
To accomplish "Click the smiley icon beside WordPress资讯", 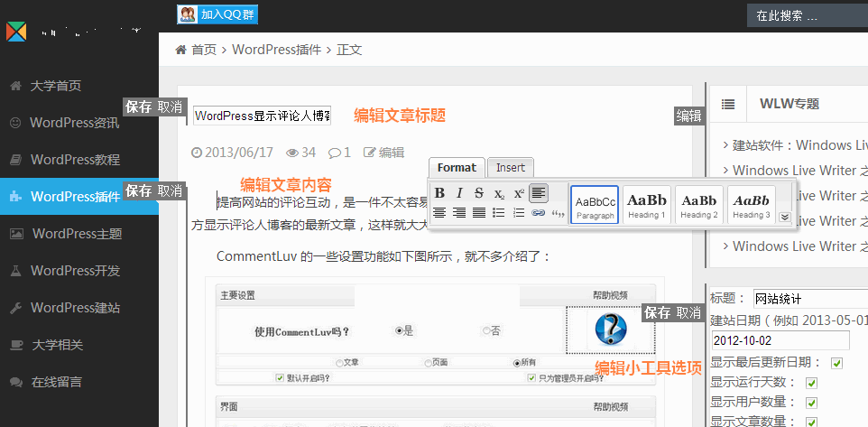I will tap(15, 123).
